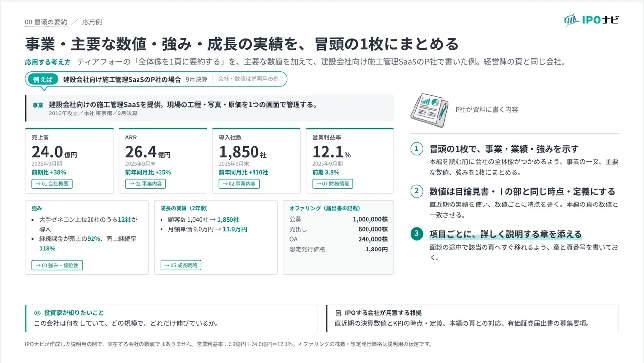Click the 00 冒頭の要約 breadcrumb
Screen dimensions: 644x363
pyautogui.click(x=46, y=22)
